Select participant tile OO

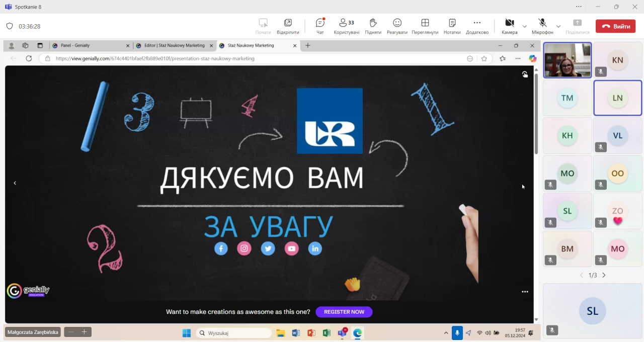(x=617, y=173)
